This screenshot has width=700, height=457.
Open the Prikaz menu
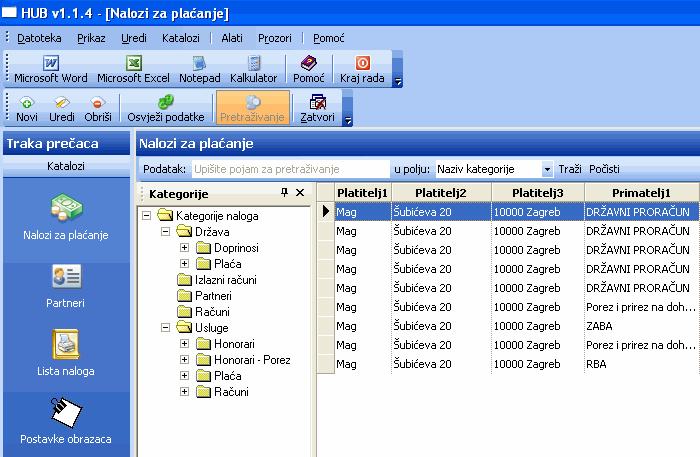(x=91, y=38)
